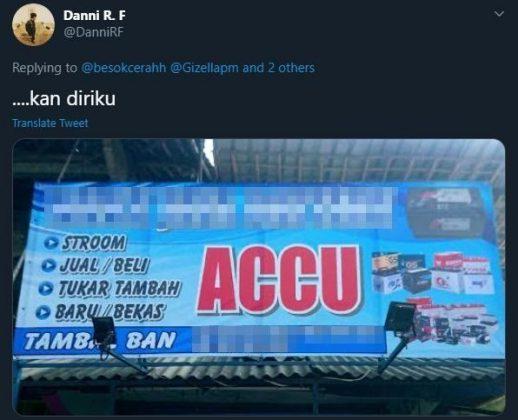Click the right spotlight lamp in photo
The image size is (518, 420).
[x=400, y=316]
